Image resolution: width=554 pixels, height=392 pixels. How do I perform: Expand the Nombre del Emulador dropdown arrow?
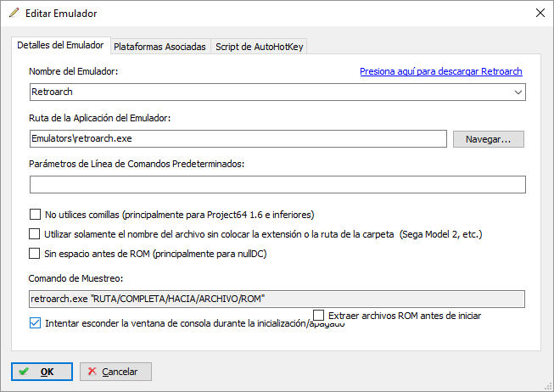[x=518, y=92]
